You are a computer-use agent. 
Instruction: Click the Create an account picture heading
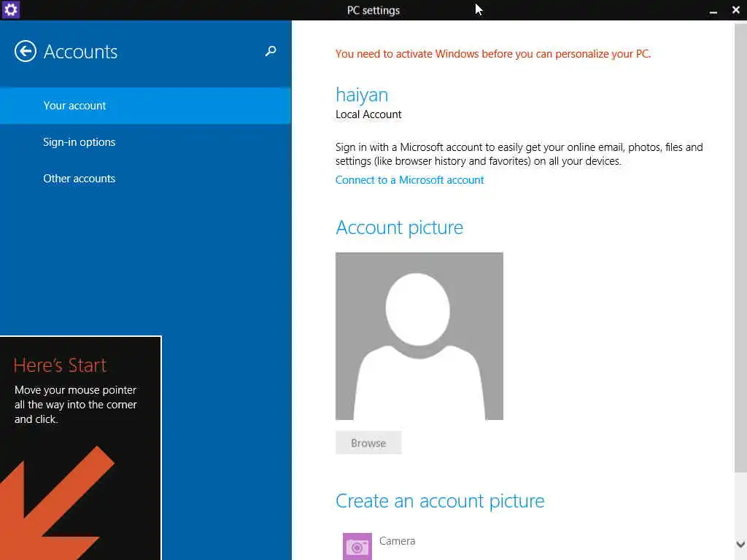(x=440, y=501)
